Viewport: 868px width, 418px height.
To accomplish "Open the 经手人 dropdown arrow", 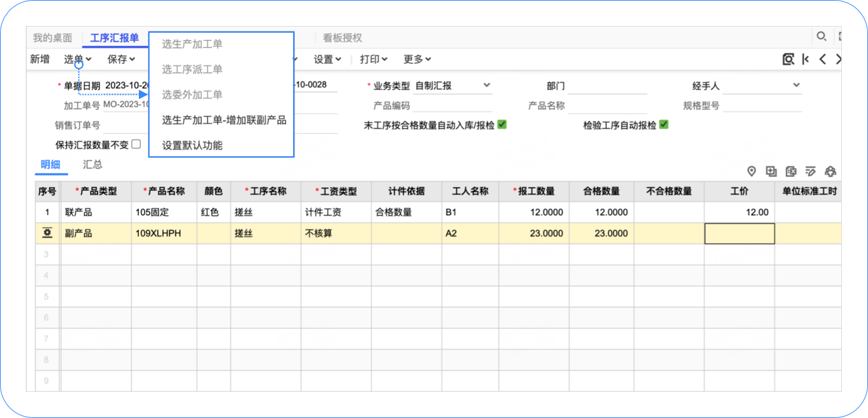I will point(796,85).
